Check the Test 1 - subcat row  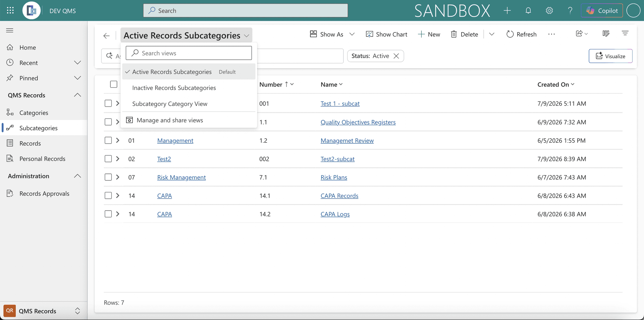point(108,103)
